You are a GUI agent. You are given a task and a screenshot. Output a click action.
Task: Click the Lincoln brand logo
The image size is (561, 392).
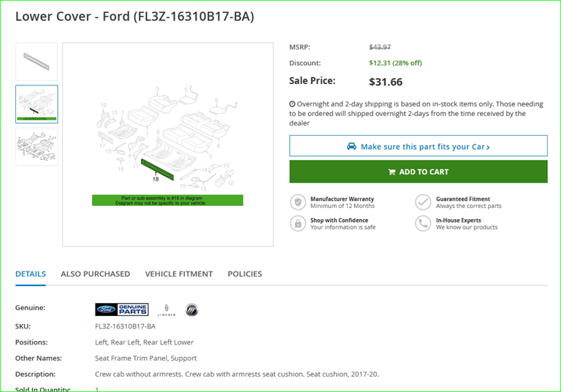pyautogui.click(x=165, y=310)
